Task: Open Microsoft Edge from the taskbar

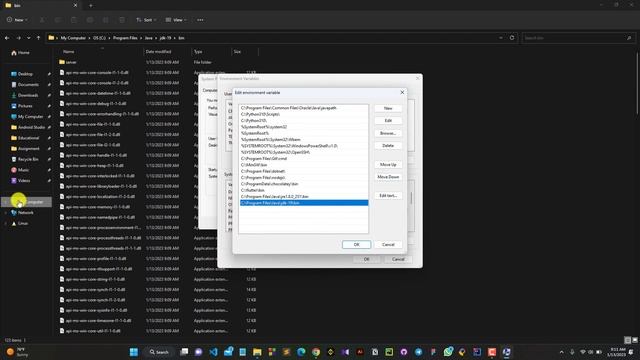Action: click(301, 352)
